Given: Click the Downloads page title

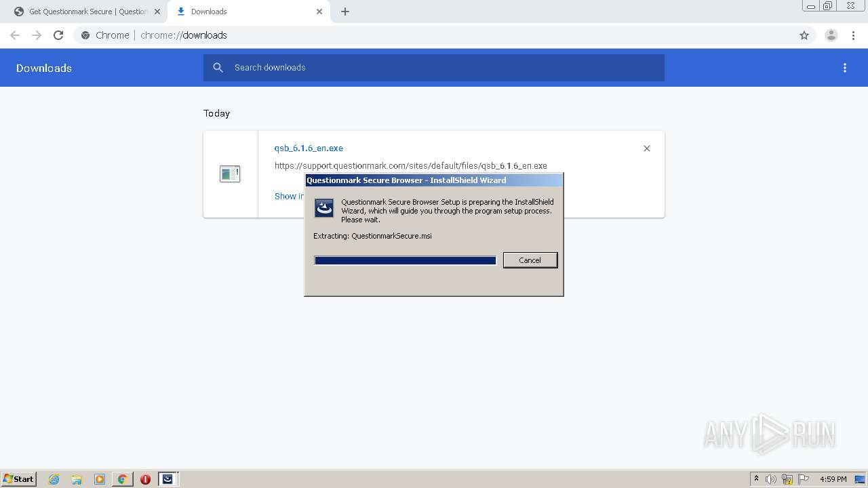Looking at the screenshot, I should [44, 68].
